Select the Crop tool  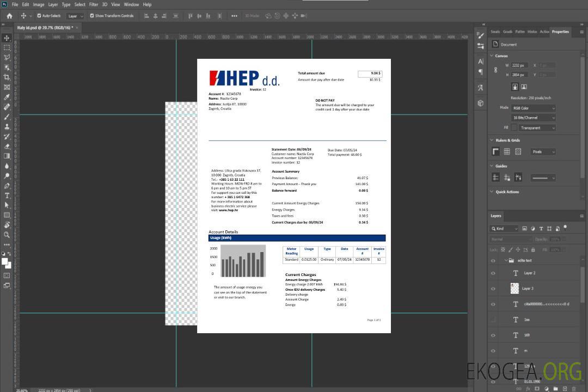click(7, 77)
